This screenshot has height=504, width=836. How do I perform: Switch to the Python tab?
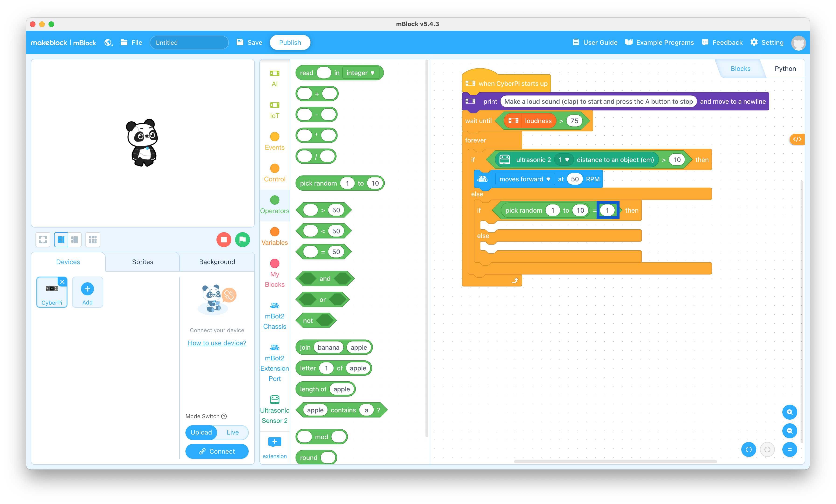(x=785, y=69)
